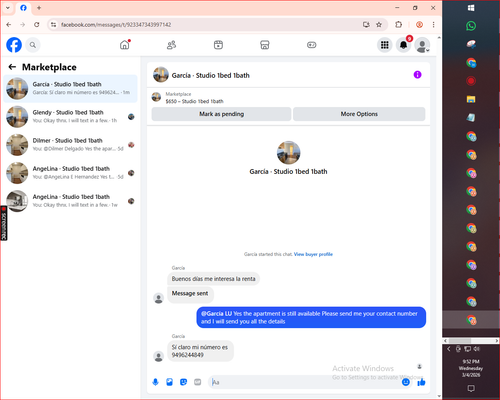Click the blue reply message bubble

click(311, 317)
